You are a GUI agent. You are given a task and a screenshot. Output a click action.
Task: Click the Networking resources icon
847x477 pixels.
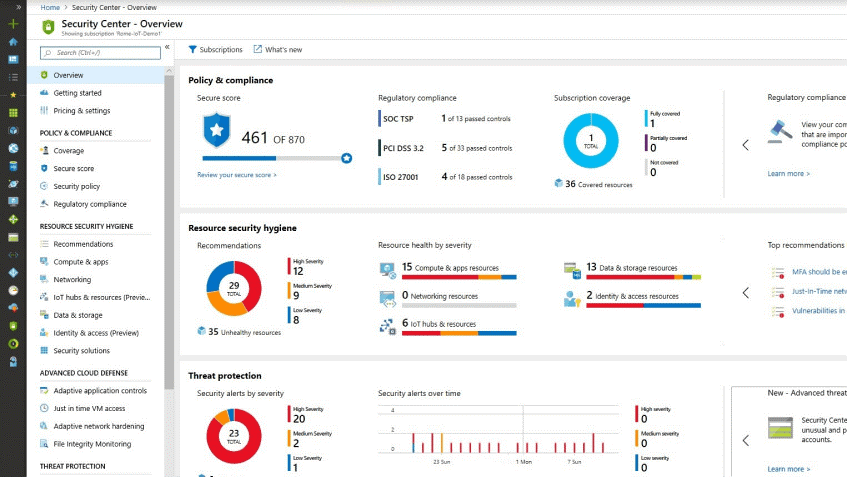388,299
